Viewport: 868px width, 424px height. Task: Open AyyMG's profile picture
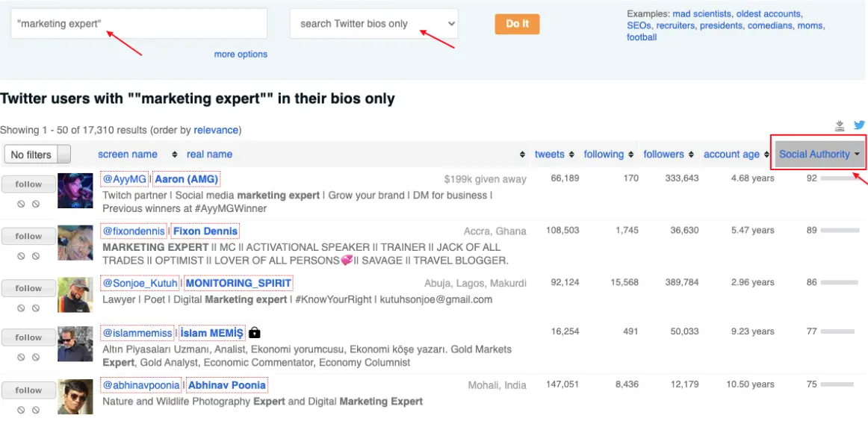[75, 190]
